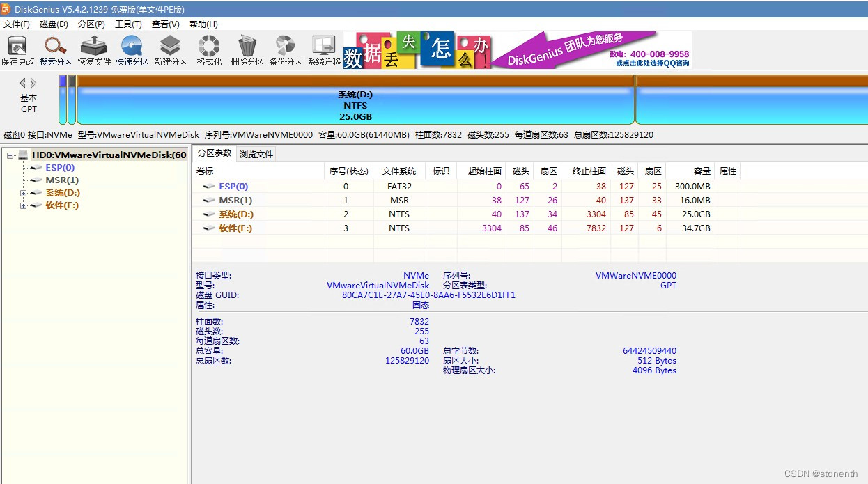Click the hard disk icon beside HD0 in the tree

pyautogui.click(x=23, y=155)
